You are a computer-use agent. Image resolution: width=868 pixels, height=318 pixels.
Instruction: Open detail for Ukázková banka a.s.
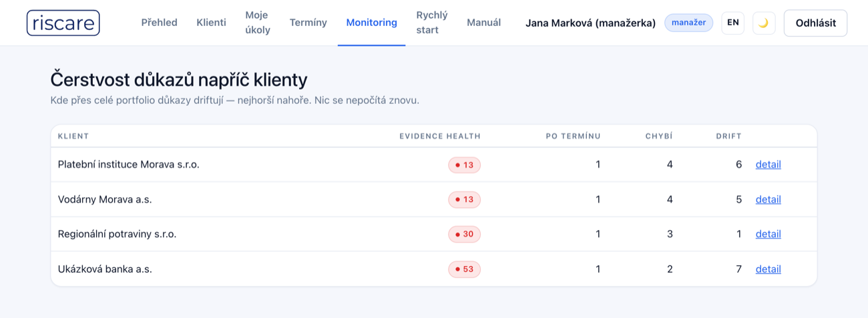tap(768, 269)
